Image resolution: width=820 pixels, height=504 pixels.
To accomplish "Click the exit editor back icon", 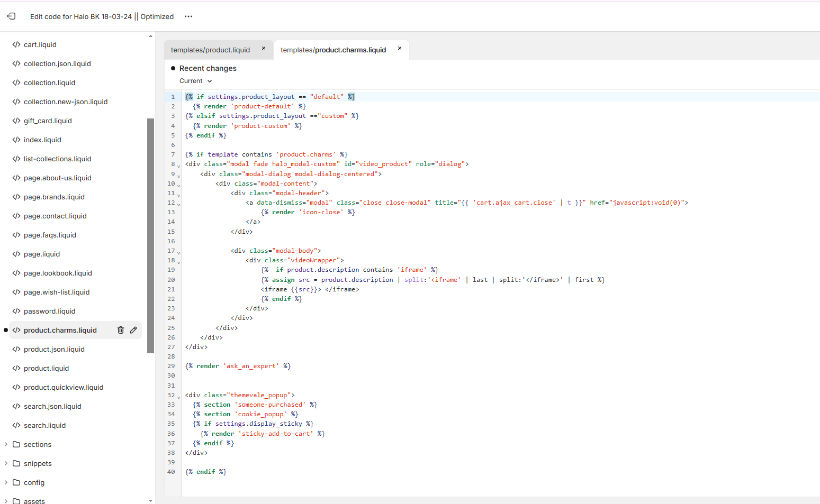I will (11, 16).
